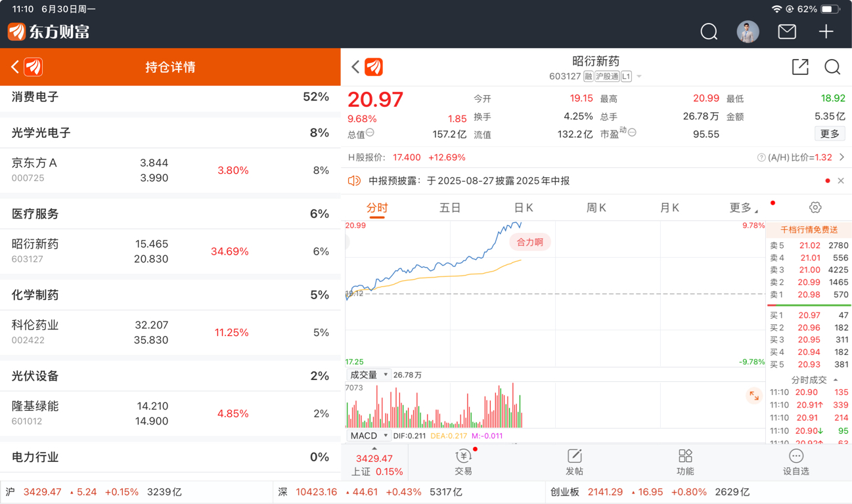Viewport: 852px width, 504px height.
Task: Select the 电力行业 sector header
Action: 170,457
